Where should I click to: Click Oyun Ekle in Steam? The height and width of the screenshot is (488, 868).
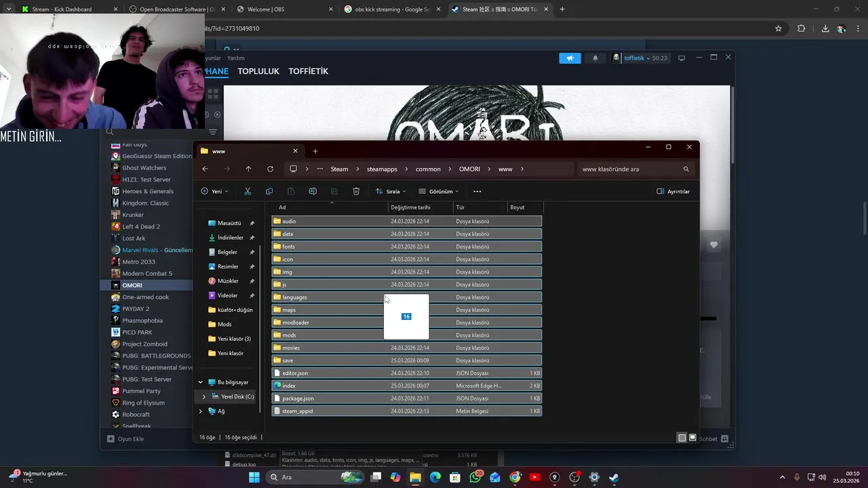click(x=125, y=439)
